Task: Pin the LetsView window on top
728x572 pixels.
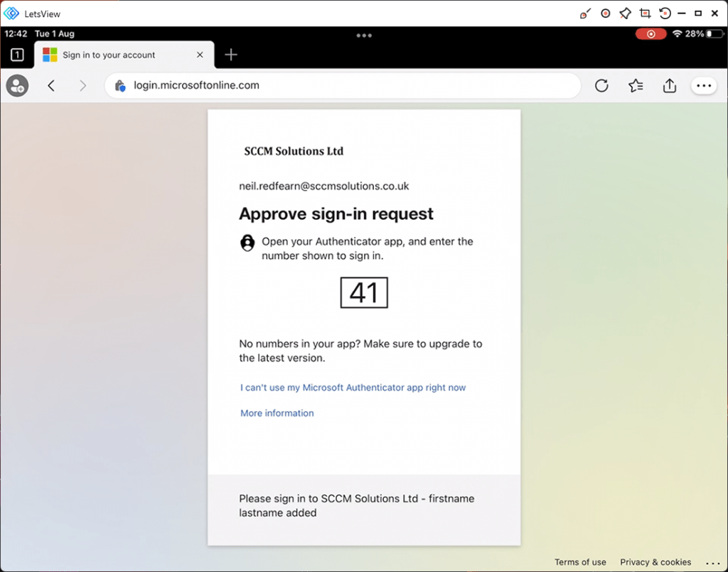Action: [625, 13]
